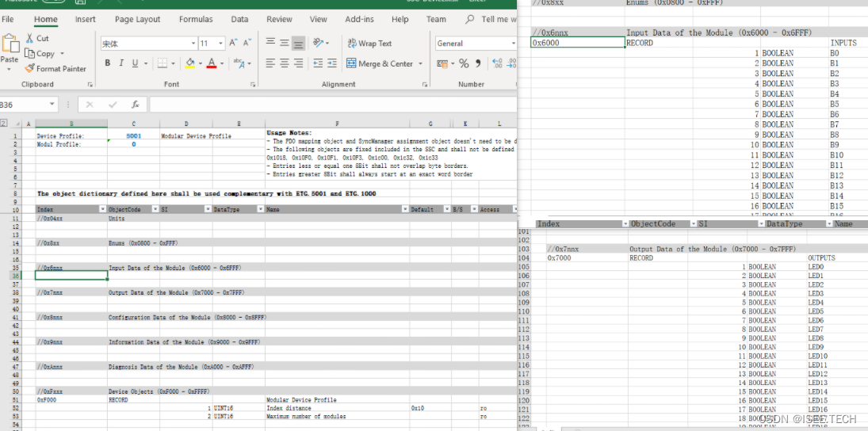Image resolution: width=868 pixels, height=431 pixels.
Task: Apply Comma Style format
Action: (x=478, y=63)
